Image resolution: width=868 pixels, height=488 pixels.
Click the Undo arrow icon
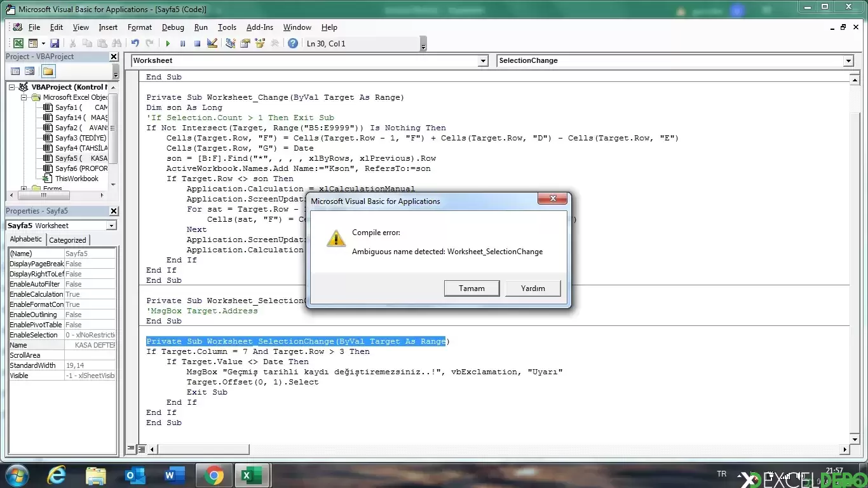(x=135, y=43)
